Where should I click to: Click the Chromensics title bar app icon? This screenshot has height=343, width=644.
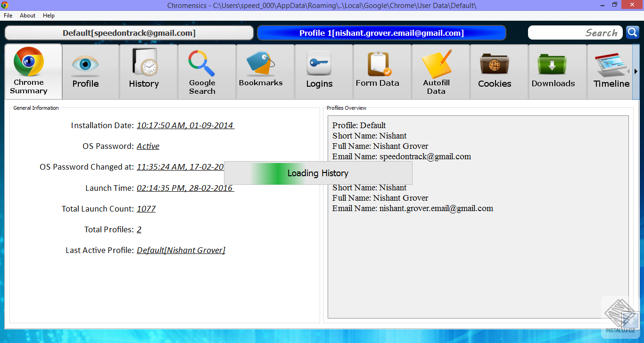point(4,5)
